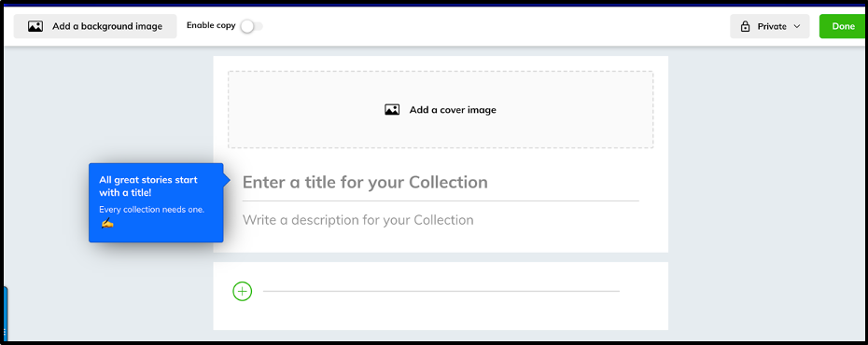The width and height of the screenshot is (868, 345).
Task: Click the padlock icon next to Private
Action: (745, 26)
